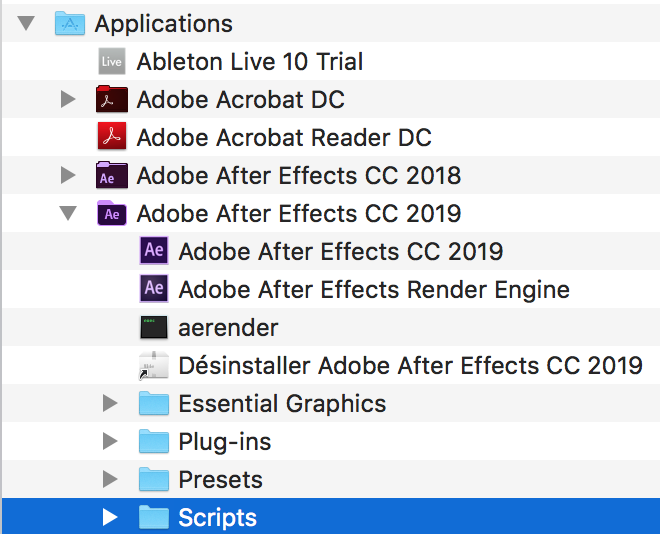Click the After Effects Render Engine icon
Screen dimensions: 660x534
coord(154,289)
